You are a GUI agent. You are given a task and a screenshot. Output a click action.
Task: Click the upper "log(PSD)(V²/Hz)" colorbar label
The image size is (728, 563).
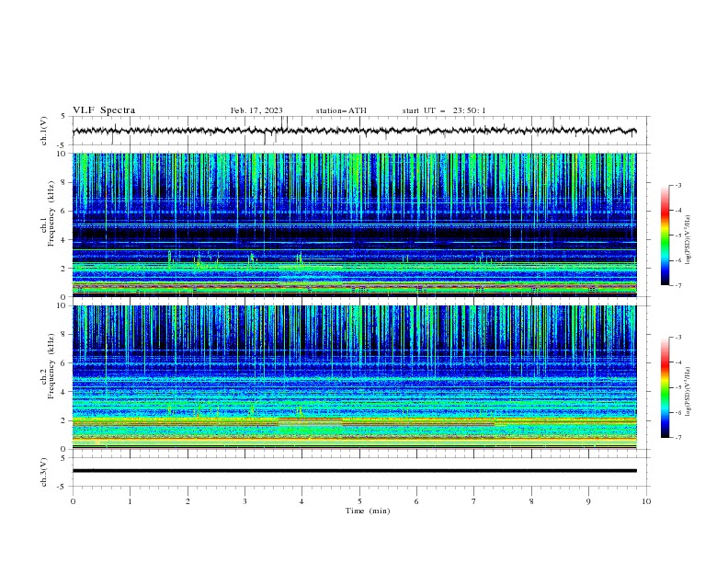[688, 240]
